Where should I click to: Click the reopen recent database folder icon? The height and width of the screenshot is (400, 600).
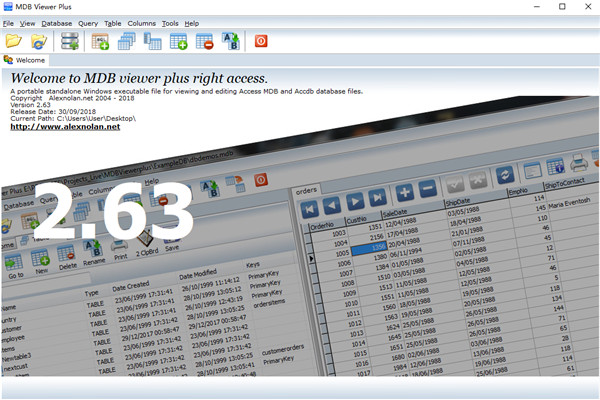(39, 41)
